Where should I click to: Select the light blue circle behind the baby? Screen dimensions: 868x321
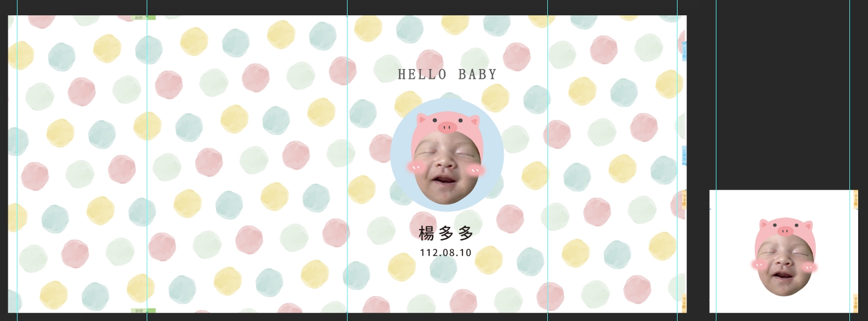447,155
